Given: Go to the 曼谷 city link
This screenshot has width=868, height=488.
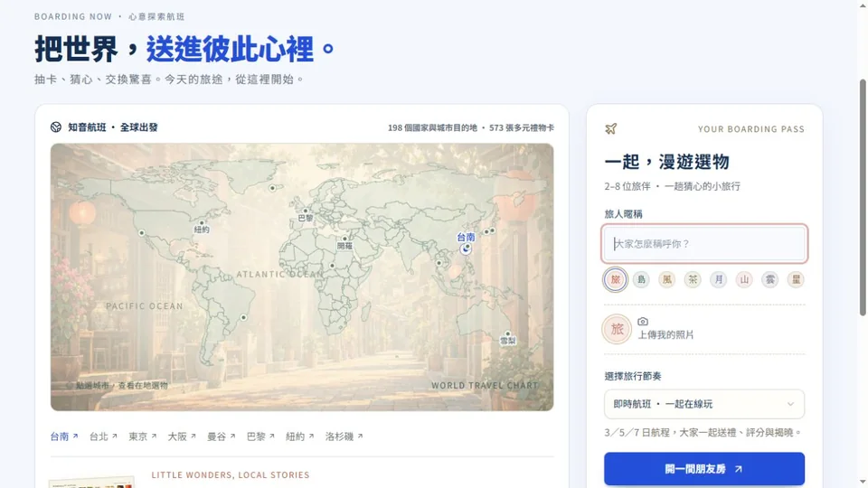Looking at the screenshot, I should [x=221, y=436].
